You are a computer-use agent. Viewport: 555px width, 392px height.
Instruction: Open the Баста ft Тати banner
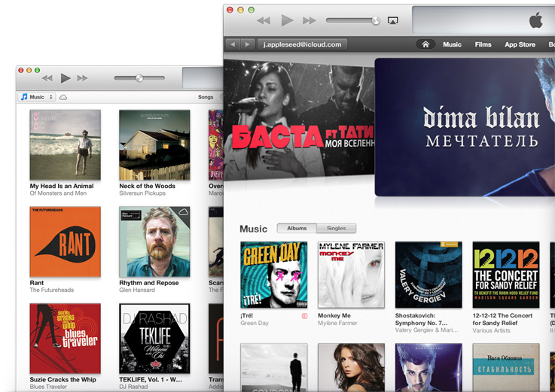point(299,120)
